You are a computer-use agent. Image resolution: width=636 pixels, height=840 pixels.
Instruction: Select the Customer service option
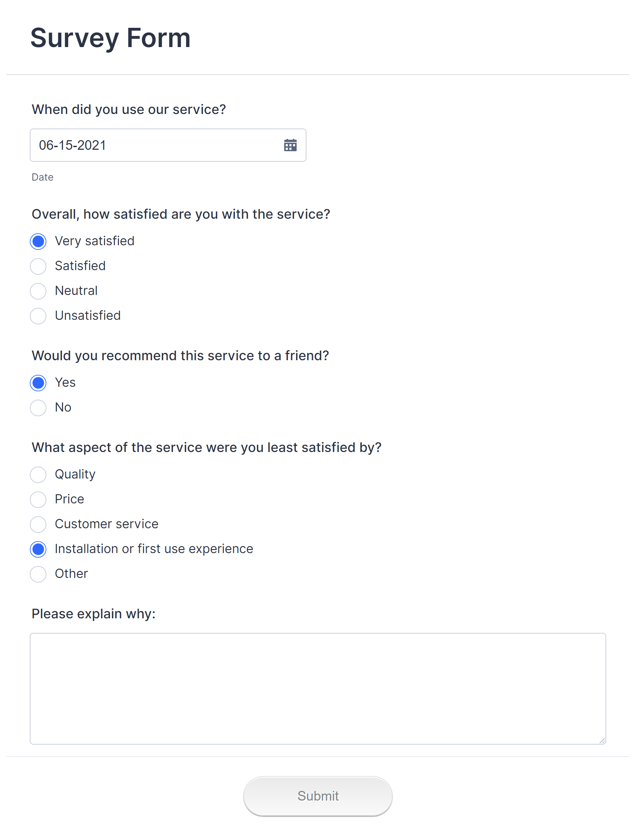coord(38,525)
